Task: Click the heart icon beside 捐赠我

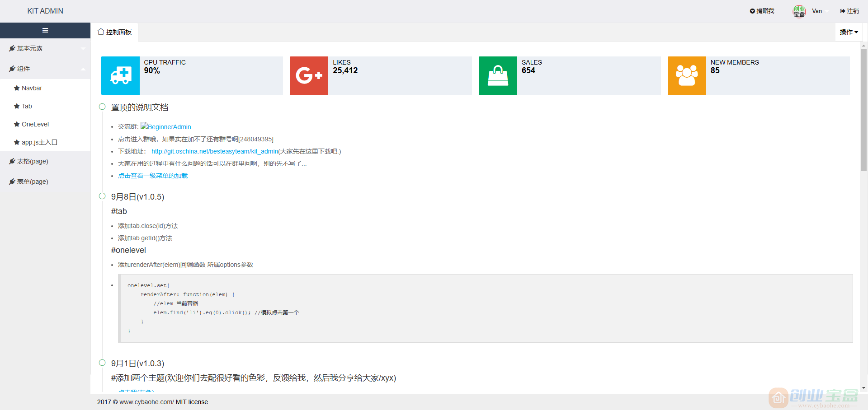Action: click(x=752, y=11)
